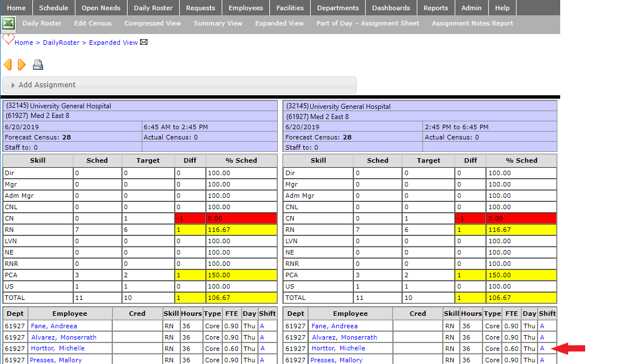Click yellow PCA 150.00 cell in right table
This screenshot has height=364, width=622.
click(521, 275)
